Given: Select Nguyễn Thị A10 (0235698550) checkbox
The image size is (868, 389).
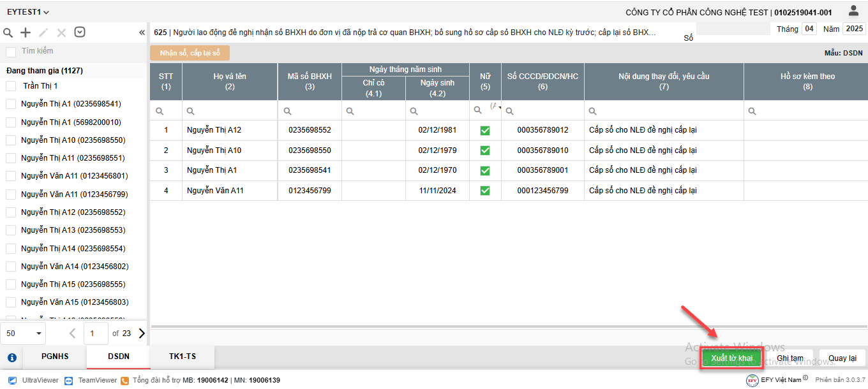Looking at the screenshot, I should click(11, 140).
